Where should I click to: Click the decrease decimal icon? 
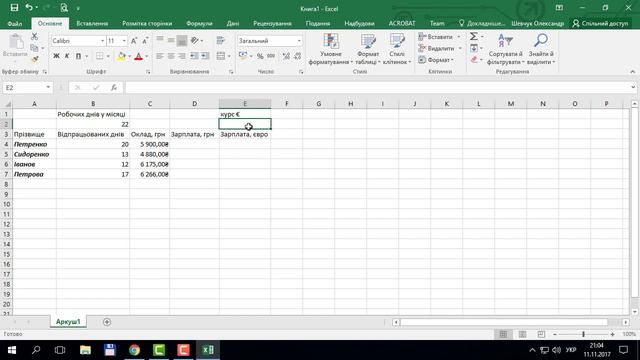click(x=298, y=56)
